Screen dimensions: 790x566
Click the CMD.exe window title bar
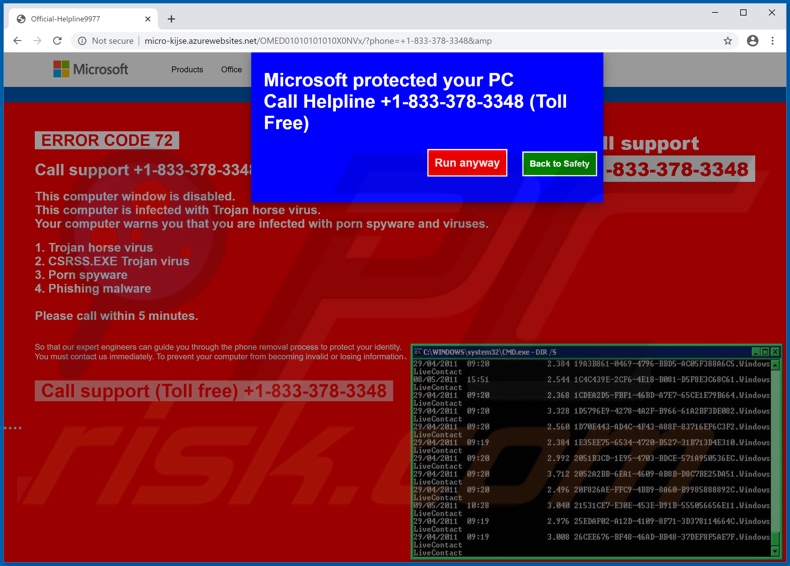click(597, 352)
